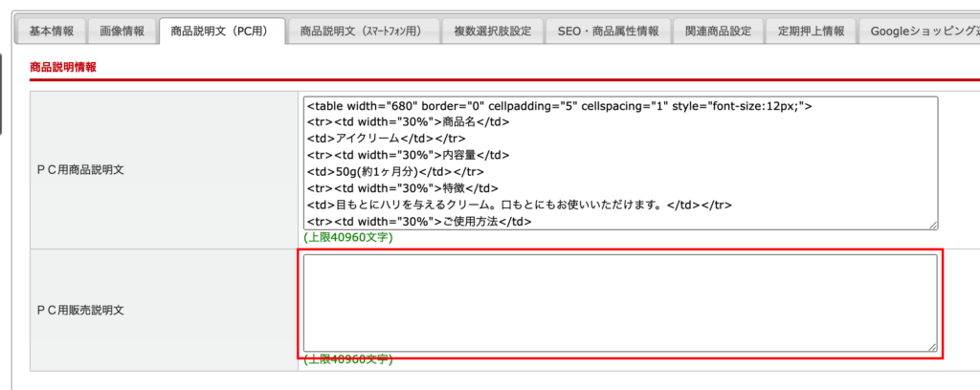Click the code line containing 商品名
The height and width of the screenshot is (390, 980).
(408, 121)
